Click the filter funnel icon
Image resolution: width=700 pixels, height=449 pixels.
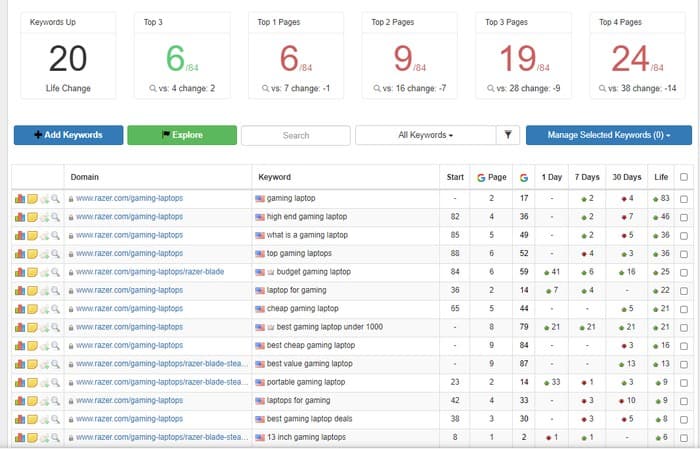click(x=508, y=135)
